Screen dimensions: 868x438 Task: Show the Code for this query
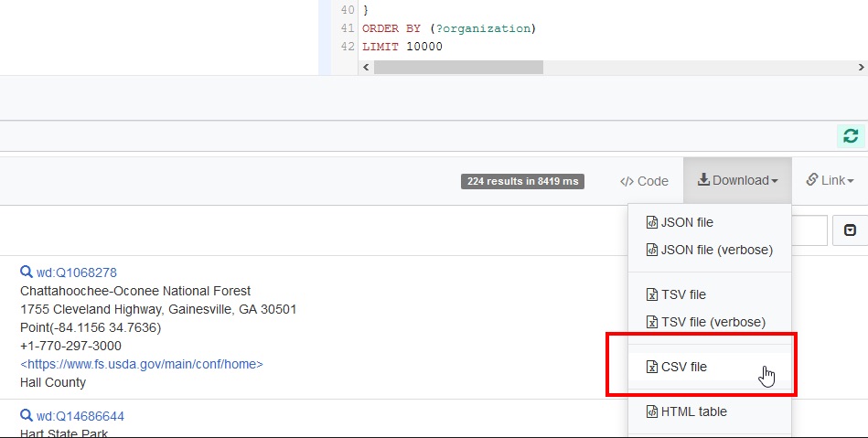click(x=644, y=181)
